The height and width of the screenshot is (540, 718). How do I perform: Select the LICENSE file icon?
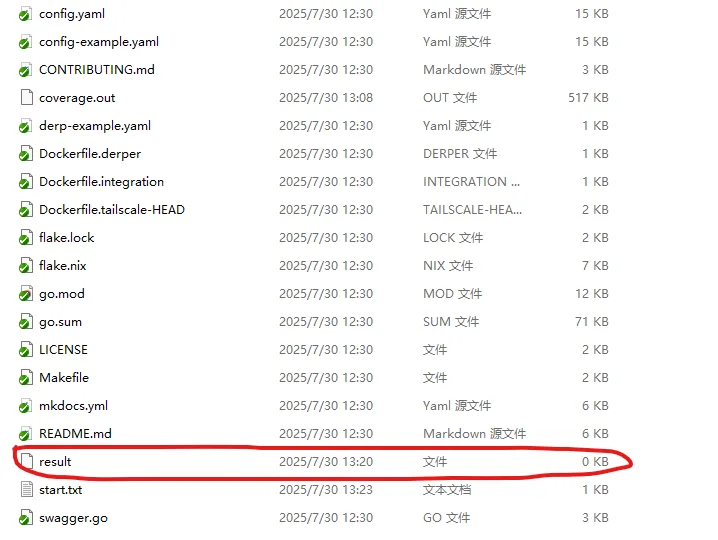(x=26, y=350)
